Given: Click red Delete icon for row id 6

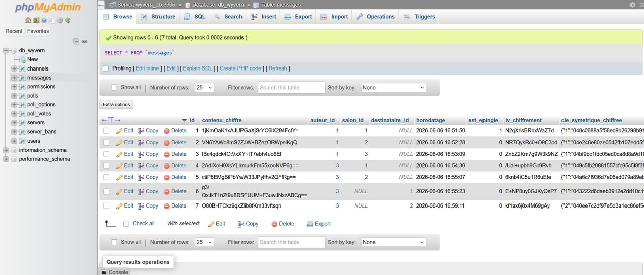Looking at the screenshot, I should pos(167,191).
